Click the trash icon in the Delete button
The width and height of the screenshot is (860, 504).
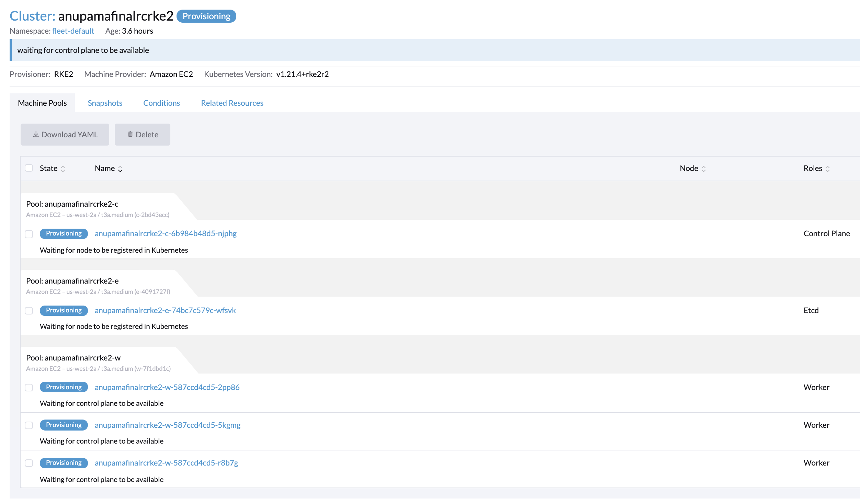pos(131,134)
